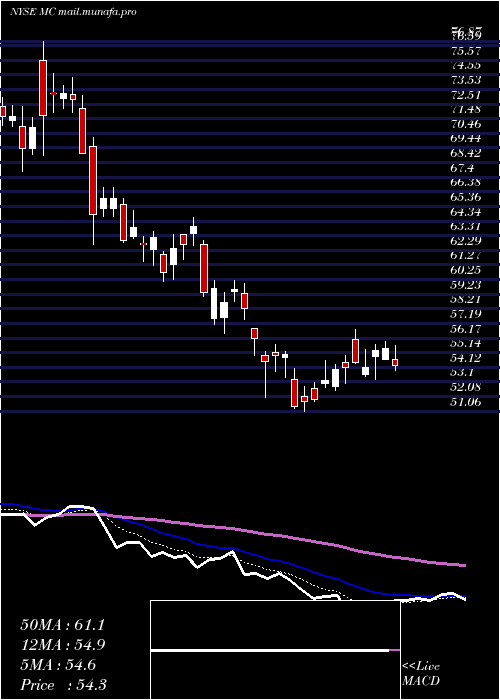This screenshot has width=500, height=700.
Task: Select the 66.38 price axis label
Action: pos(466,183)
